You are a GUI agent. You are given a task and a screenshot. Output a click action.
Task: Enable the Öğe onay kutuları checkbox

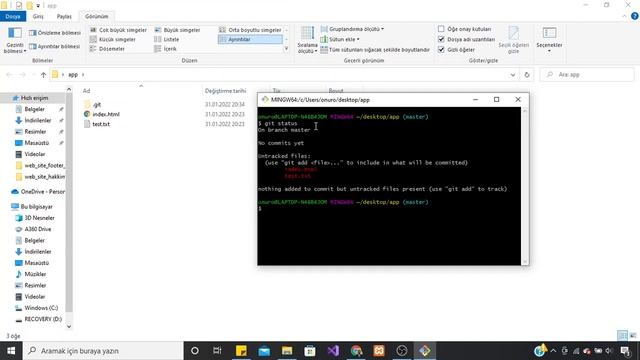point(441,29)
